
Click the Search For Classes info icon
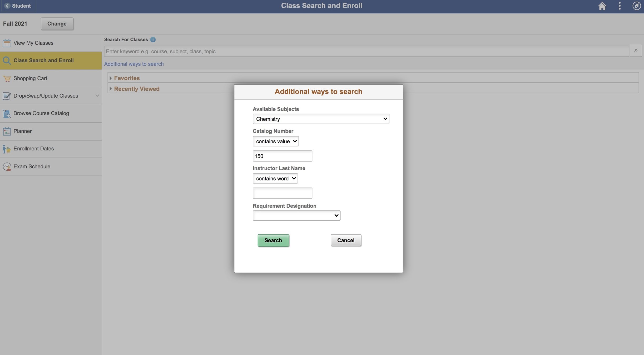click(x=153, y=39)
